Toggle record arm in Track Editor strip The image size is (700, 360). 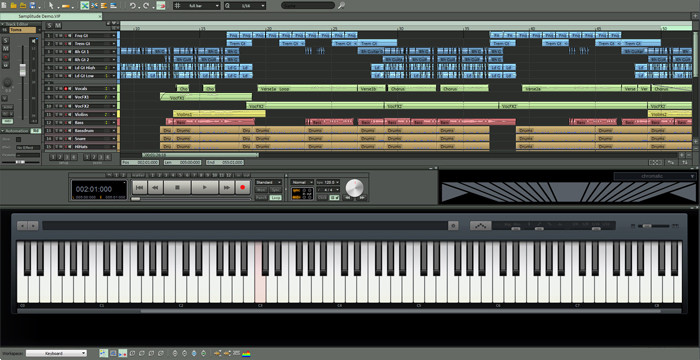point(6,57)
